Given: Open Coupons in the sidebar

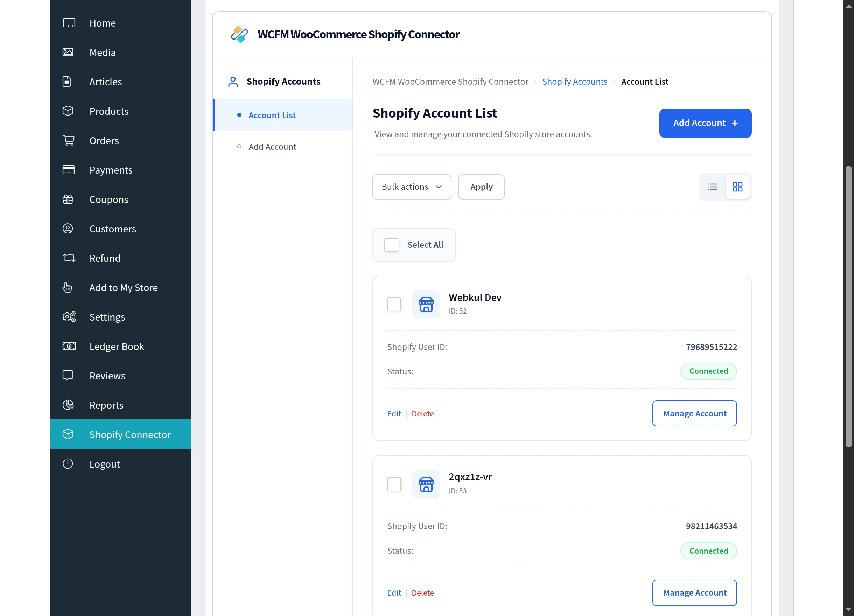Looking at the screenshot, I should pos(120,199).
